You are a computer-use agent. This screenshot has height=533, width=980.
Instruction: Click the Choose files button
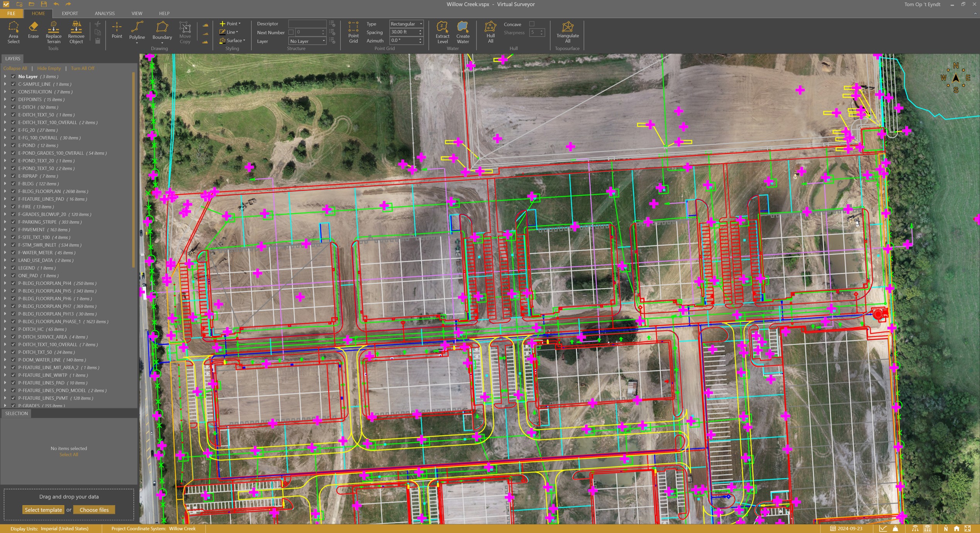tap(94, 510)
